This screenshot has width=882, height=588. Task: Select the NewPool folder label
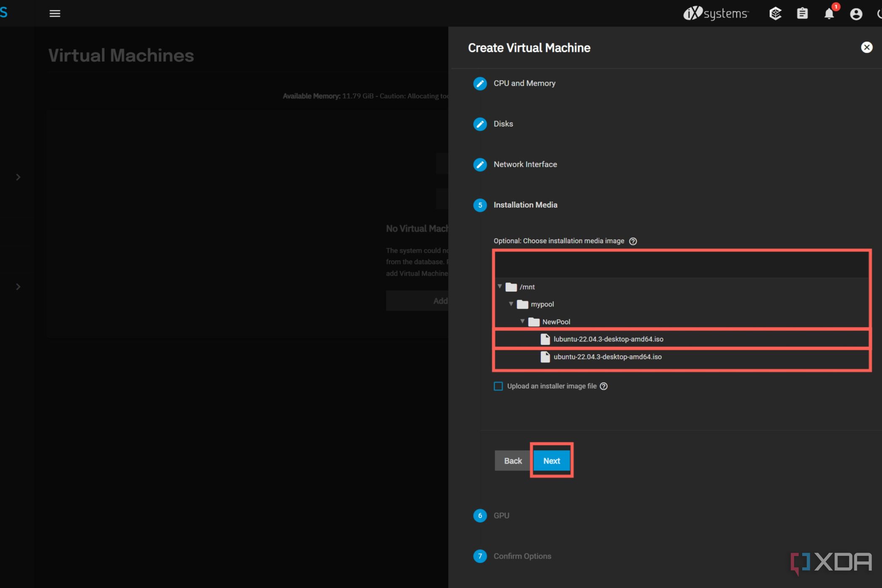[556, 322]
